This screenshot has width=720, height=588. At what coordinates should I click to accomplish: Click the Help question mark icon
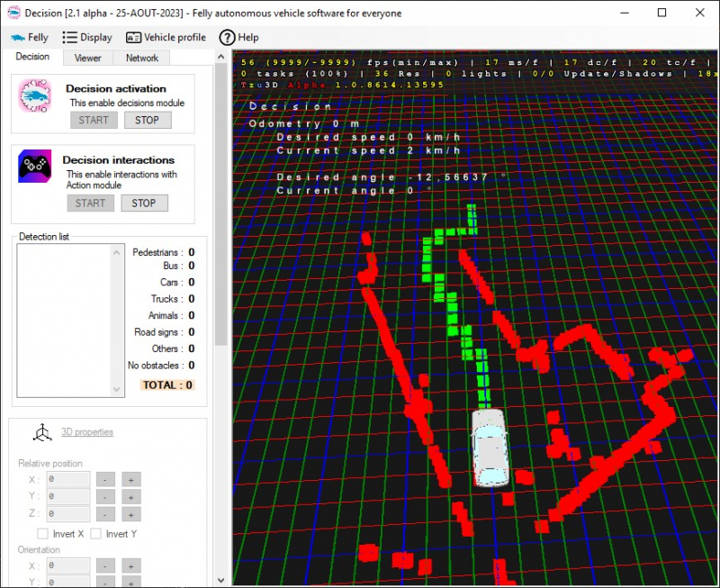[227, 37]
